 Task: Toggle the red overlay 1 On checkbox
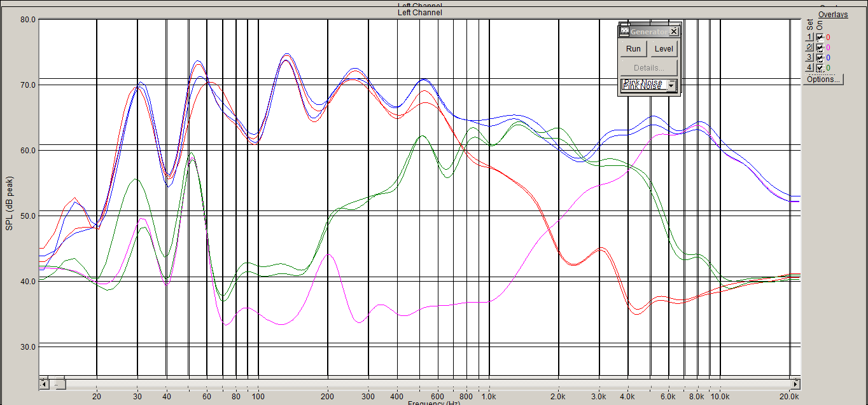820,38
